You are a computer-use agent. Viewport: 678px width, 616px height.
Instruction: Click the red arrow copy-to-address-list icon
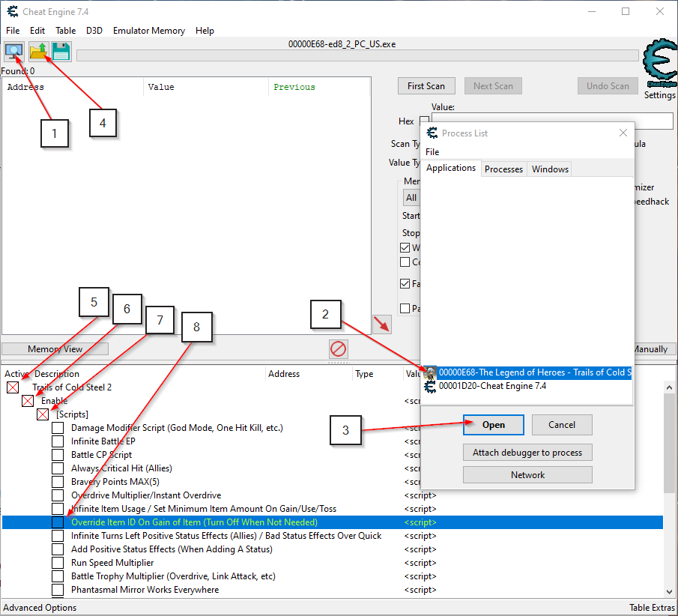tap(382, 324)
